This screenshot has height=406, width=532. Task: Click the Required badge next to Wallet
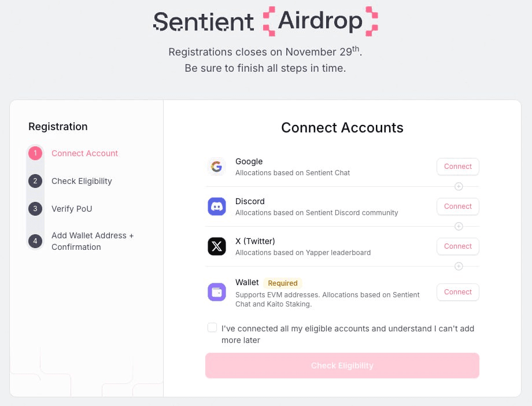tap(283, 283)
